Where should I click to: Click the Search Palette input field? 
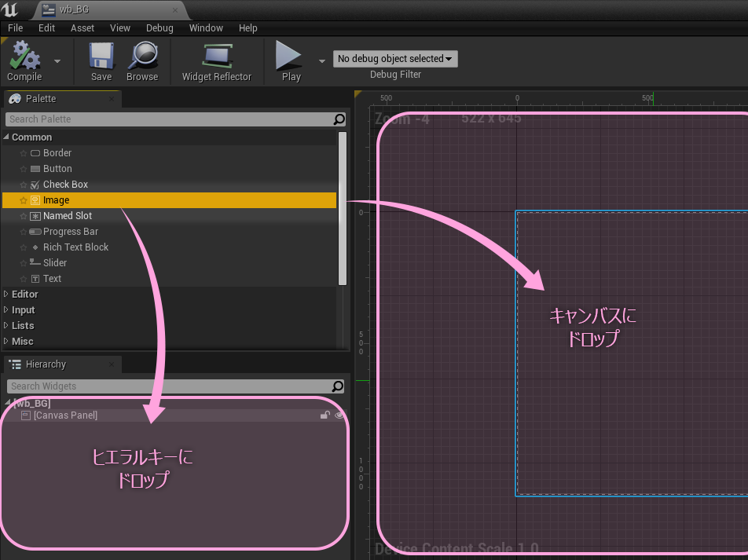click(x=169, y=119)
